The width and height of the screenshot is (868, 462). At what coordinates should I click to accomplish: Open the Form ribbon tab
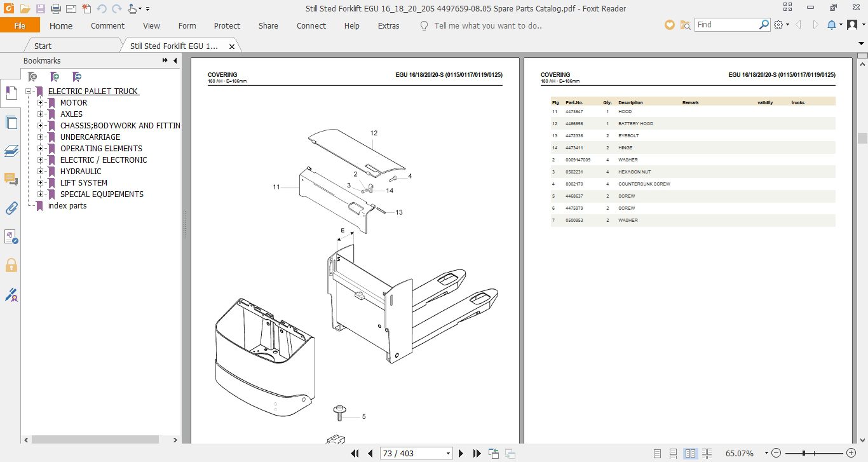coord(187,26)
